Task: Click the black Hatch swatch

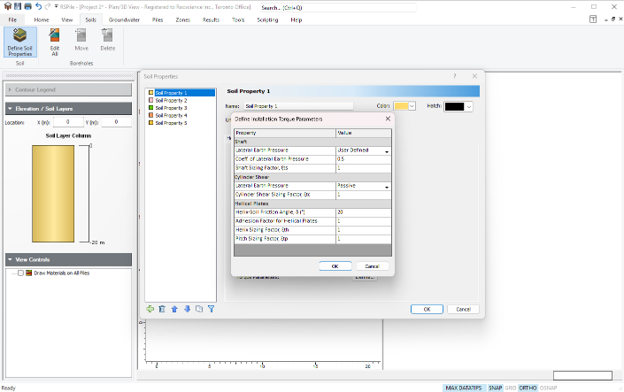Action: [454, 107]
